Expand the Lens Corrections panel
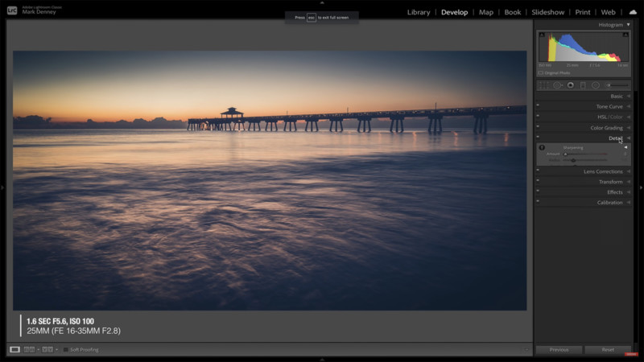Screen dimensions: 644x362 602,171
